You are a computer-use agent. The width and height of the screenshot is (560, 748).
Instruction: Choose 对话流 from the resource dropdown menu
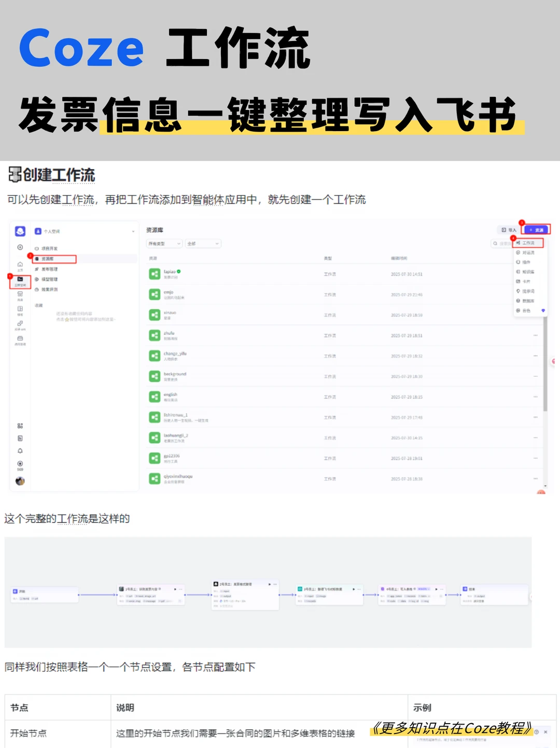point(528,252)
